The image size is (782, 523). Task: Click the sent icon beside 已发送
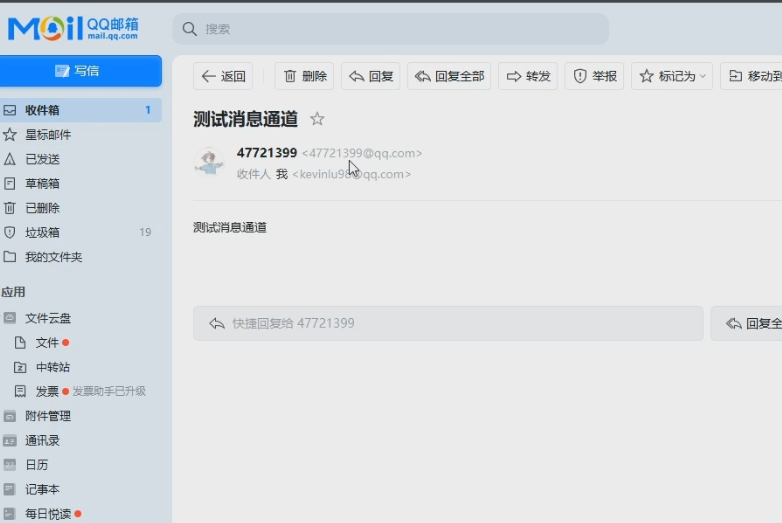(x=9, y=159)
